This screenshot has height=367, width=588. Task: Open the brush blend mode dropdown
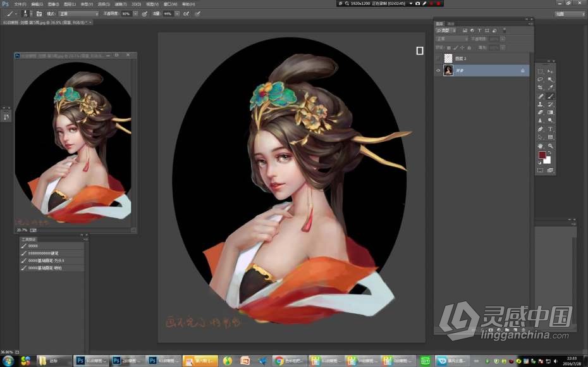(x=78, y=13)
